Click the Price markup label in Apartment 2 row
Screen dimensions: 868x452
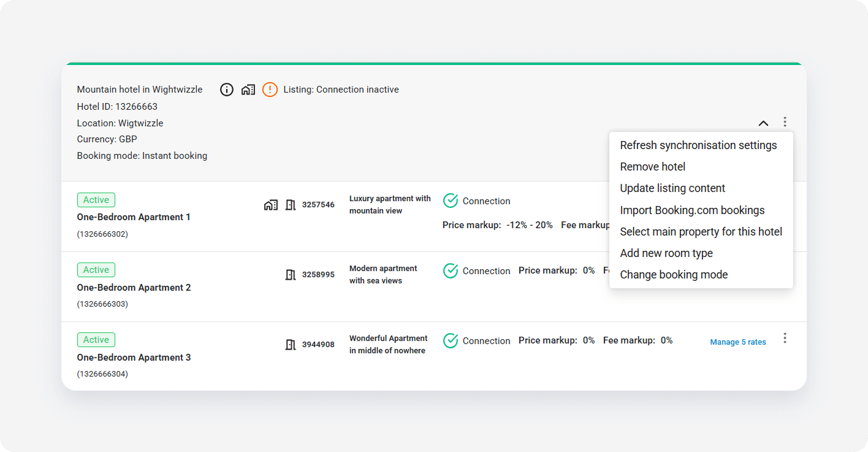[547, 270]
